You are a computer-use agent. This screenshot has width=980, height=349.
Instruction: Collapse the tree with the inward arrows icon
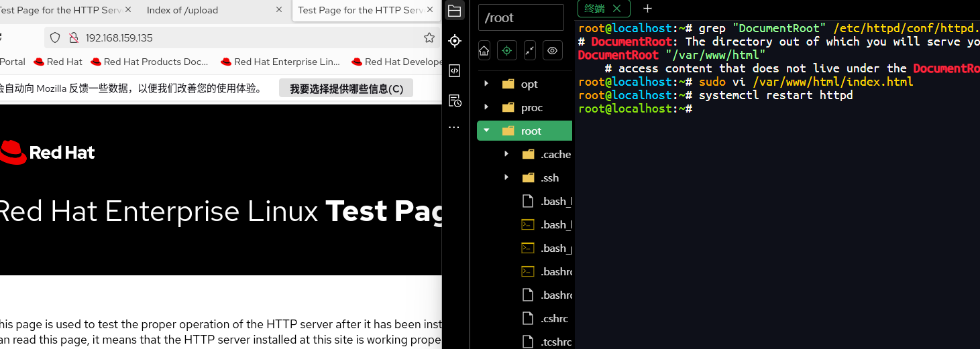[529, 50]
